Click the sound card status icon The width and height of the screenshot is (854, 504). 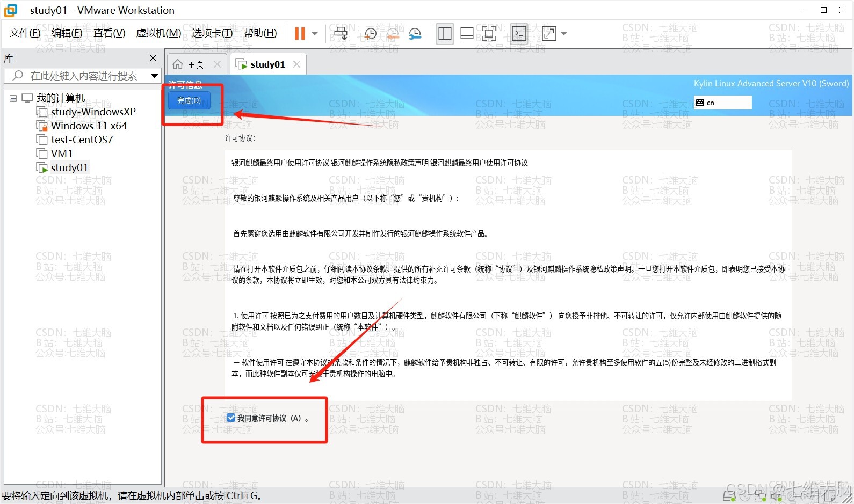click(x=776, y=496)
